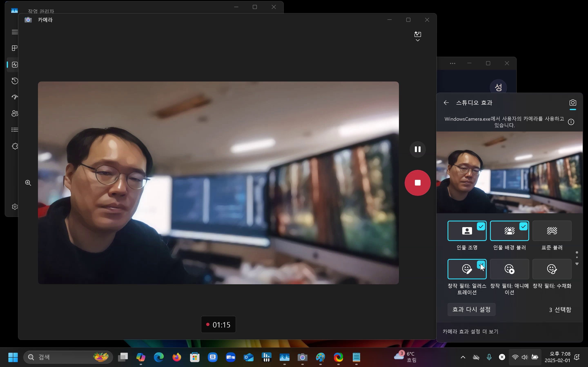This screenshot has width=588, height=367.
Task: Open 카메라 효과 설정 더 보기 link
Action: pos(470,332)
